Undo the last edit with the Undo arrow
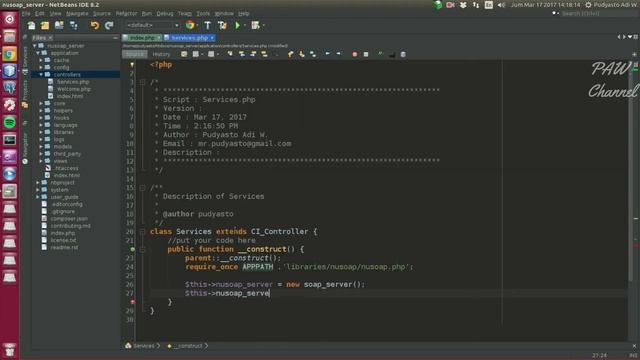The image size is (640, 360). pyautogui.click(x=95, y=25)
